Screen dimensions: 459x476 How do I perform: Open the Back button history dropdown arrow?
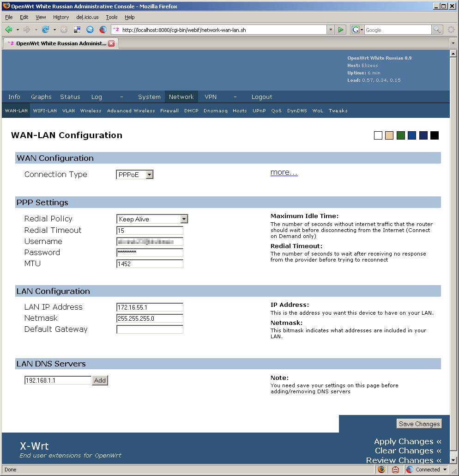click(x=18, y=30)
